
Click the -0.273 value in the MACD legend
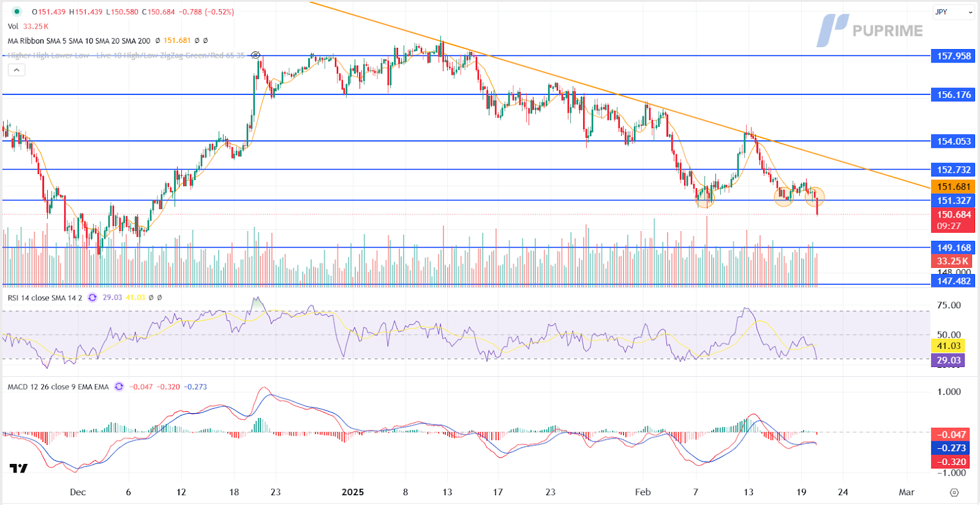[196, 387]
